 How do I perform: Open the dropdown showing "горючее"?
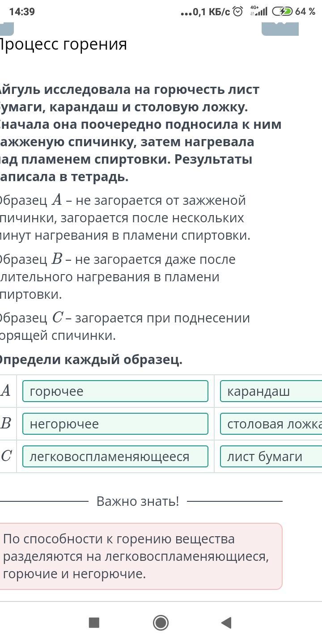click(x=115, y=391)
